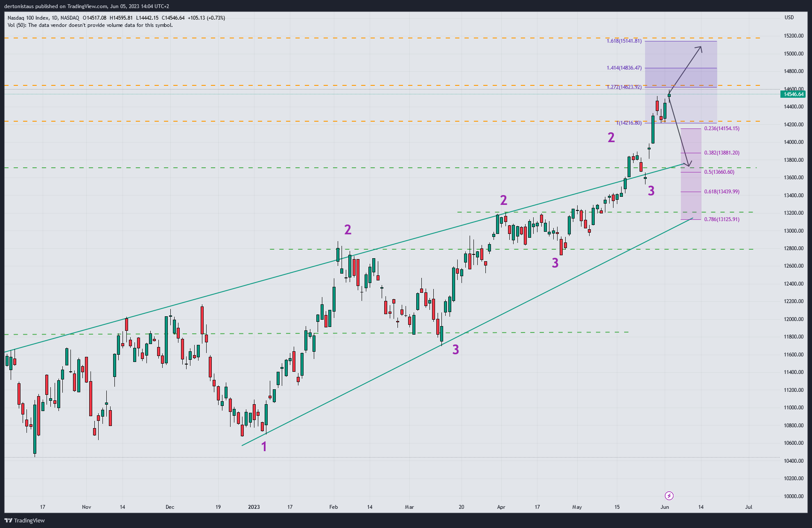Click the 2023 label on time axis
The height and width of the screenshot is (528, 812).
click(254, 507)
